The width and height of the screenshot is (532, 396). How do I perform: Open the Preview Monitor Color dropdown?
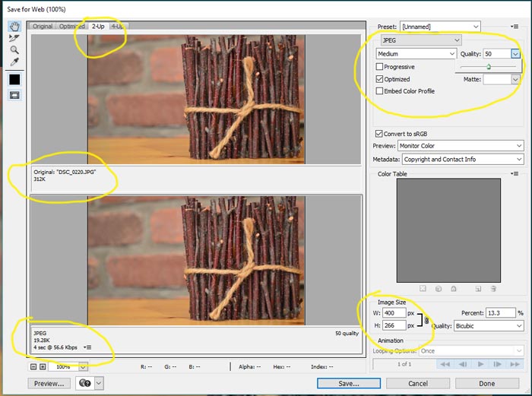(x=461, y=146)
